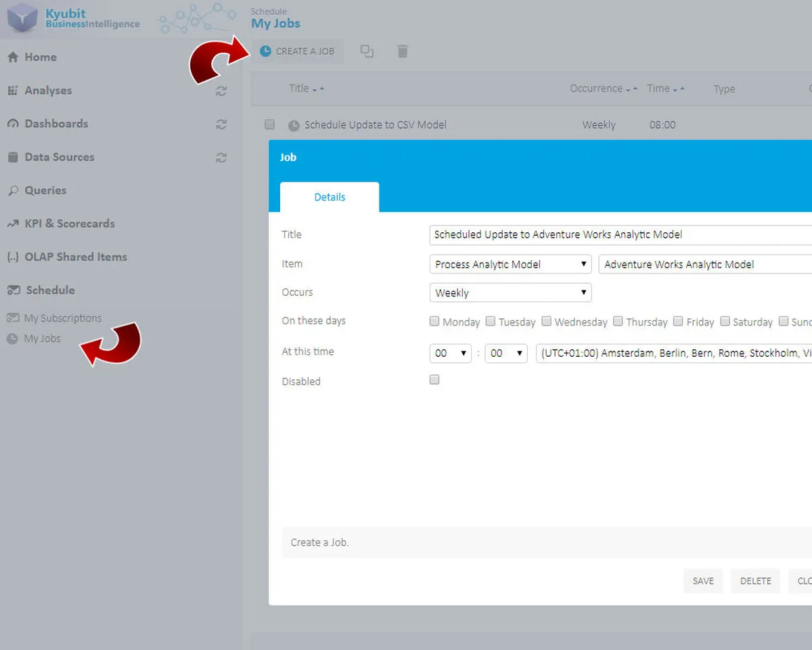Open the Process Analytic Model dropdown
The height and width of the screenshot is (650, 812).
[x=511, y=264]
